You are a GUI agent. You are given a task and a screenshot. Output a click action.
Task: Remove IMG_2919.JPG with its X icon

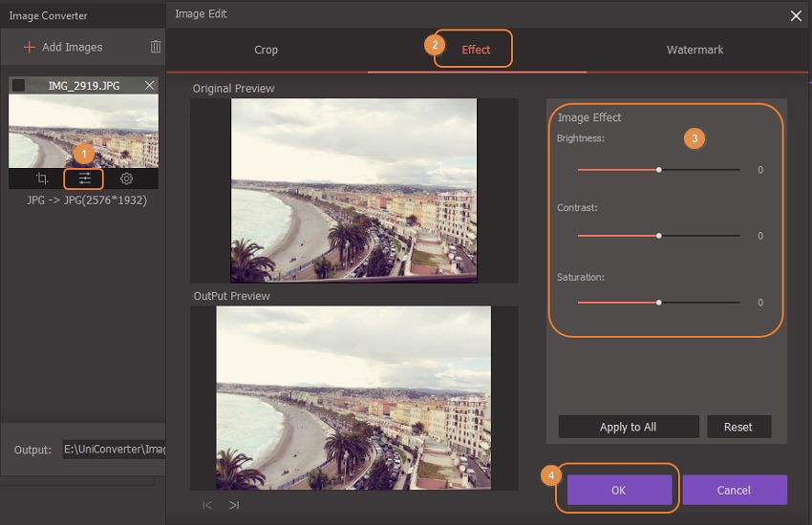(149, 86)
